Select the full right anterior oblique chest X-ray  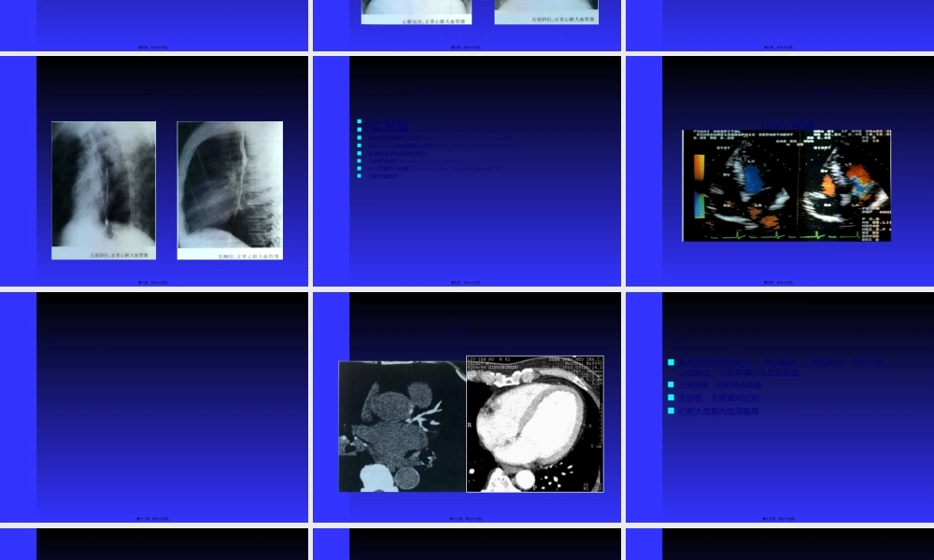point(104,185)
